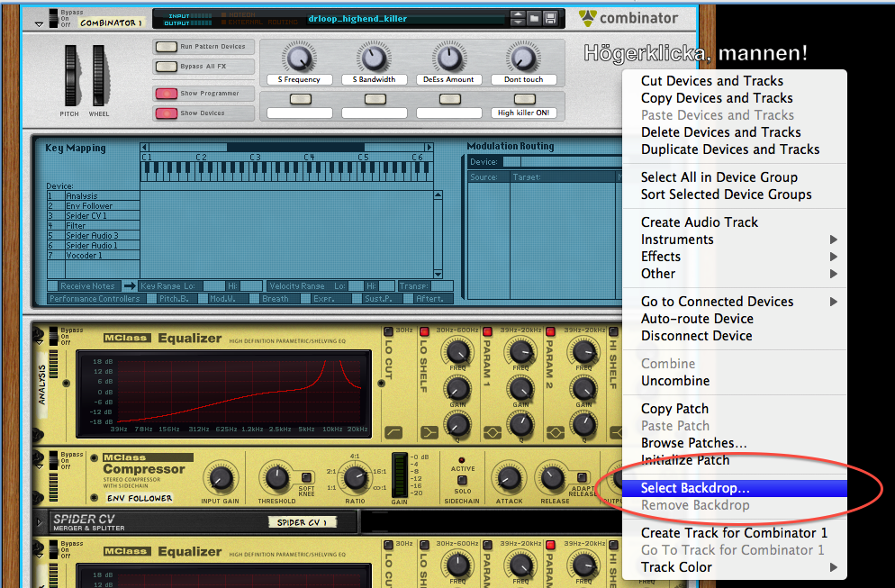Click the High killer ON! Combinator button
Screen dimensions: 895x588
[523, 99]
